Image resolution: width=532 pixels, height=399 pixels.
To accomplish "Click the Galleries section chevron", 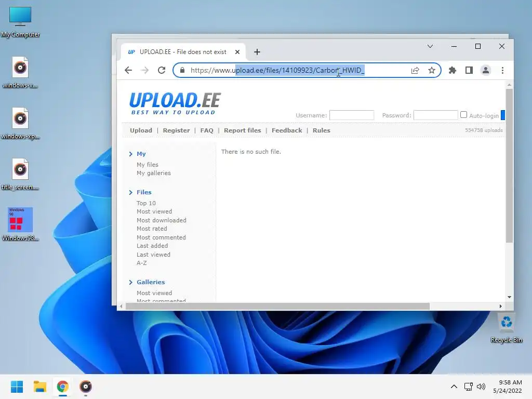I will (x=130, y=282).
